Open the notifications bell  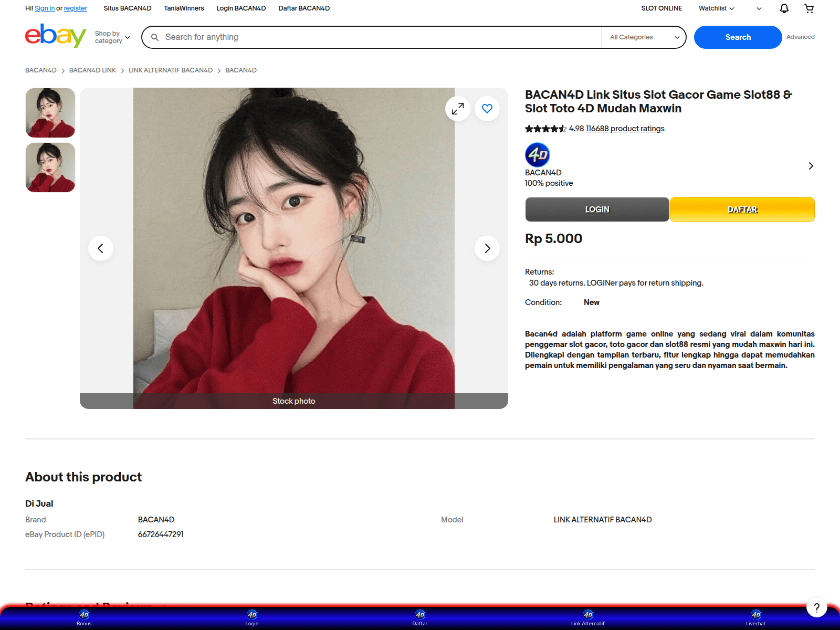[784, 8]
